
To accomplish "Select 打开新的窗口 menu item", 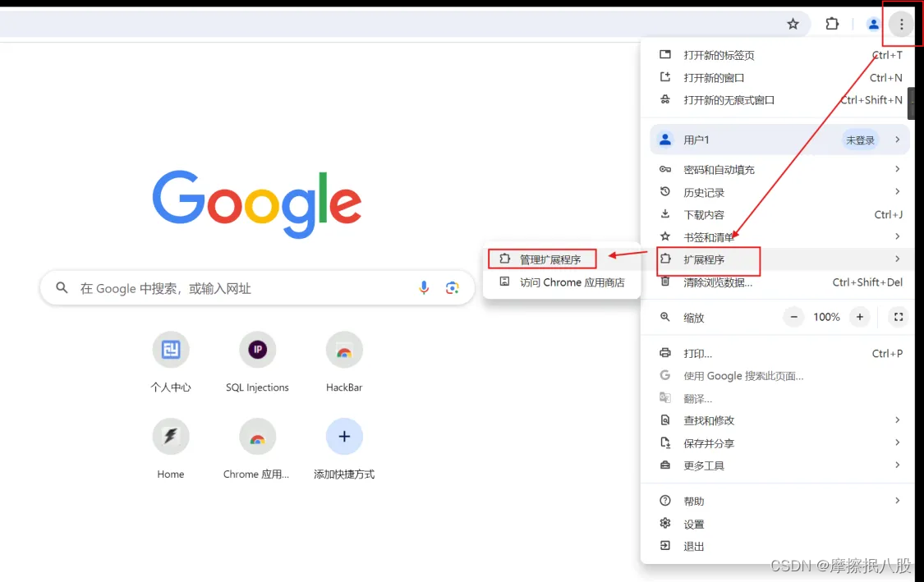I will click(779, 77).
